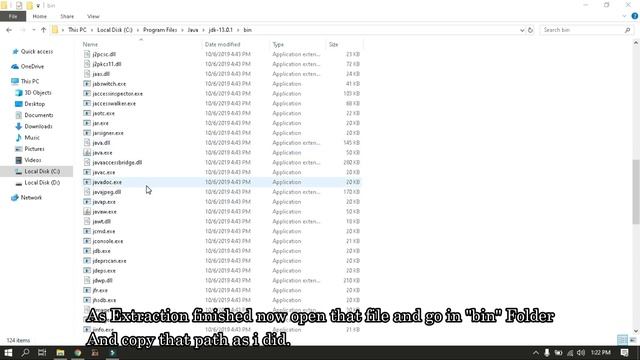Expand the chevron after jdk-13.0.1 breadcrumb
This screenshot has height=360, width=640.
point(238,30)
